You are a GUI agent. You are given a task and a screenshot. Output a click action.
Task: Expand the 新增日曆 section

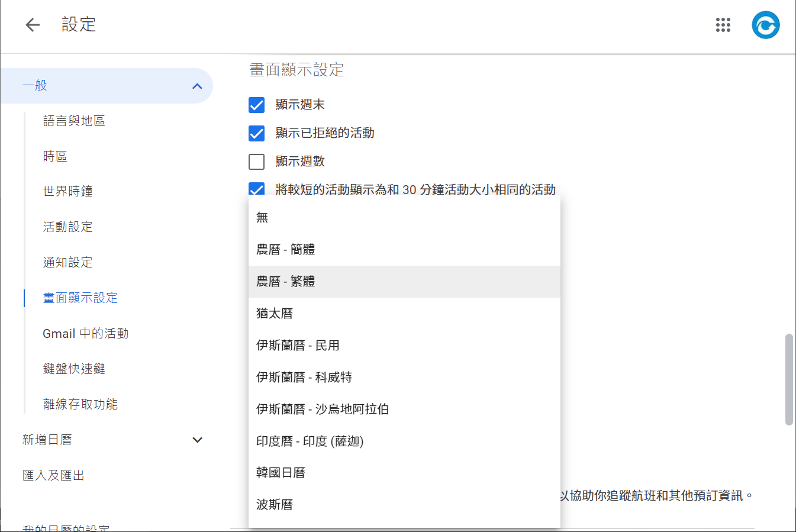tap(197, 440)
